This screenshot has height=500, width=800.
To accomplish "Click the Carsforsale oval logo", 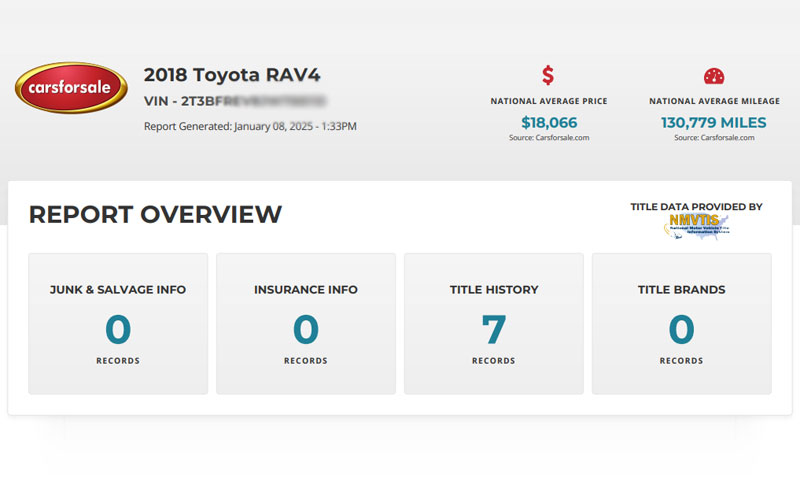I will pyautogui.click(x=71, y=88).
